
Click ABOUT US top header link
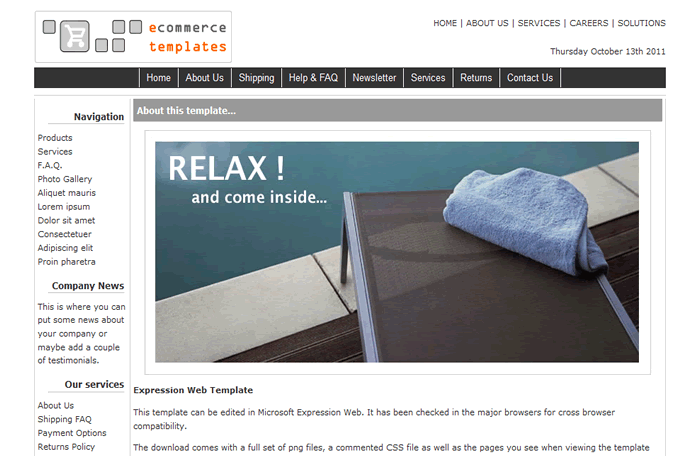coord(487,23)
